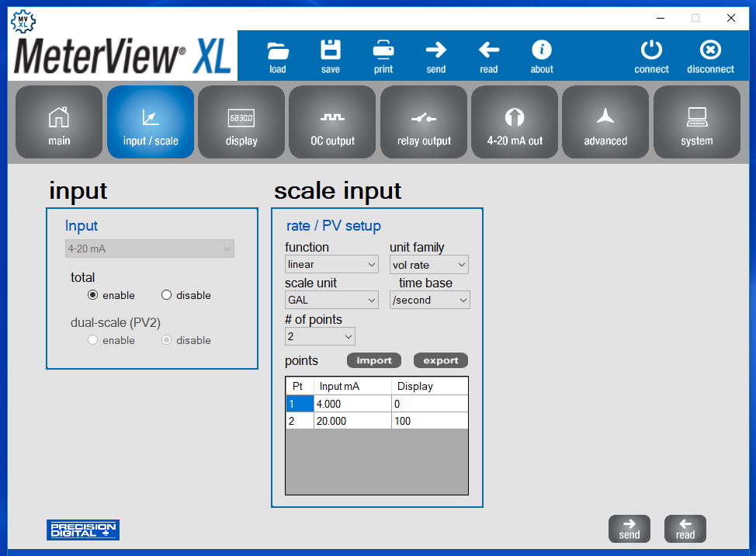Click the Display value 0 cell
Screen dimensions: 756x556
[429, 404]
